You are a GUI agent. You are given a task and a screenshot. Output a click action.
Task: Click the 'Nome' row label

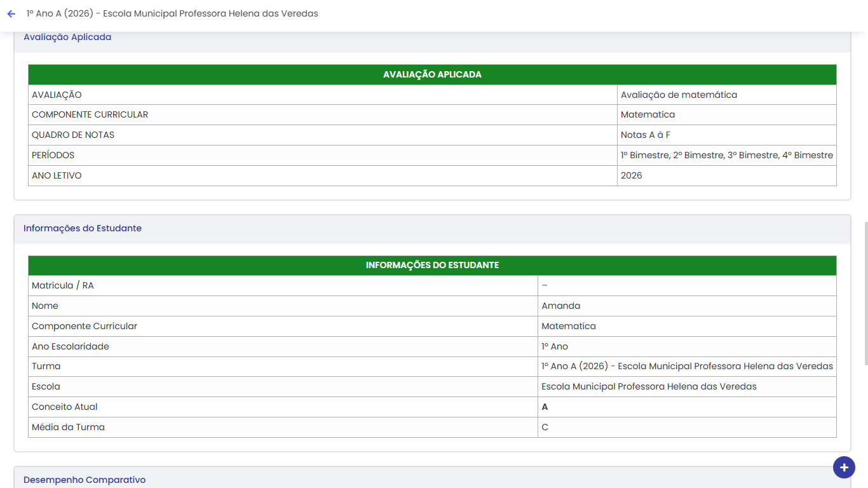click(x=45, y=306)
